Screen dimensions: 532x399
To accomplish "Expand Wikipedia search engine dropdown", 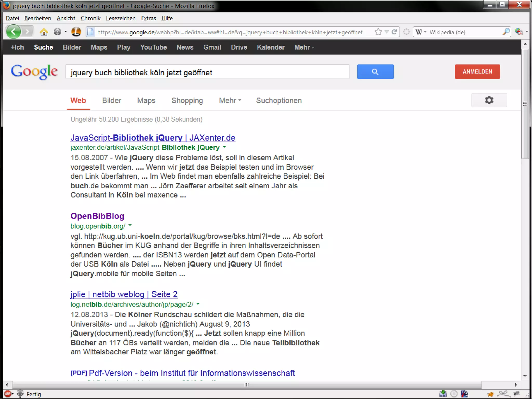I will (x=421, y=32).
